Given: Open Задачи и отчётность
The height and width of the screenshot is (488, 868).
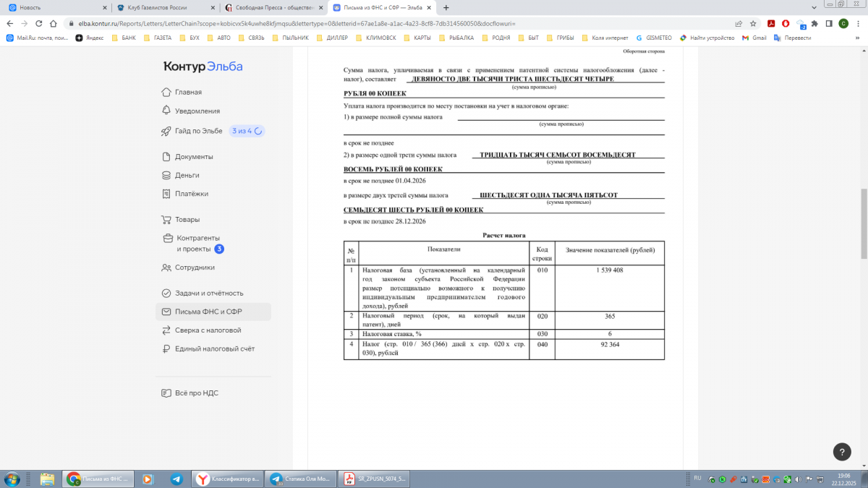Looking at the screenshot, I should pyautogui.click(x=208, y=293).
